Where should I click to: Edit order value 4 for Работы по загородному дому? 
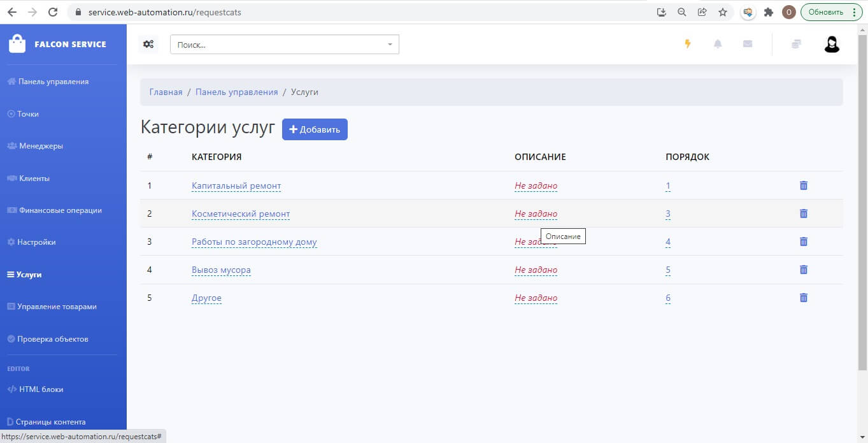668,242
